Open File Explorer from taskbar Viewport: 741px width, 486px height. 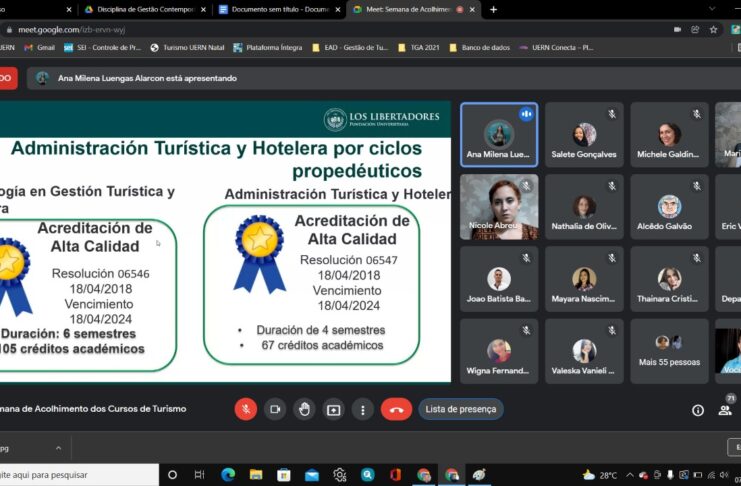(x=256, y=475)
